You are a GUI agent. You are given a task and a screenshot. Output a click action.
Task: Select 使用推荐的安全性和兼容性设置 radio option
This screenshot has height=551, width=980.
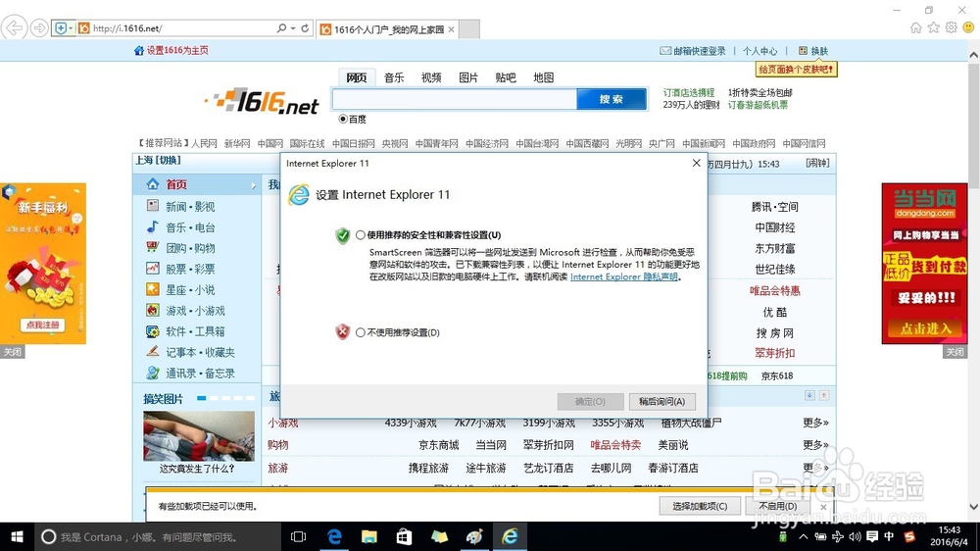pyautogui.click(x=361, y=235)
